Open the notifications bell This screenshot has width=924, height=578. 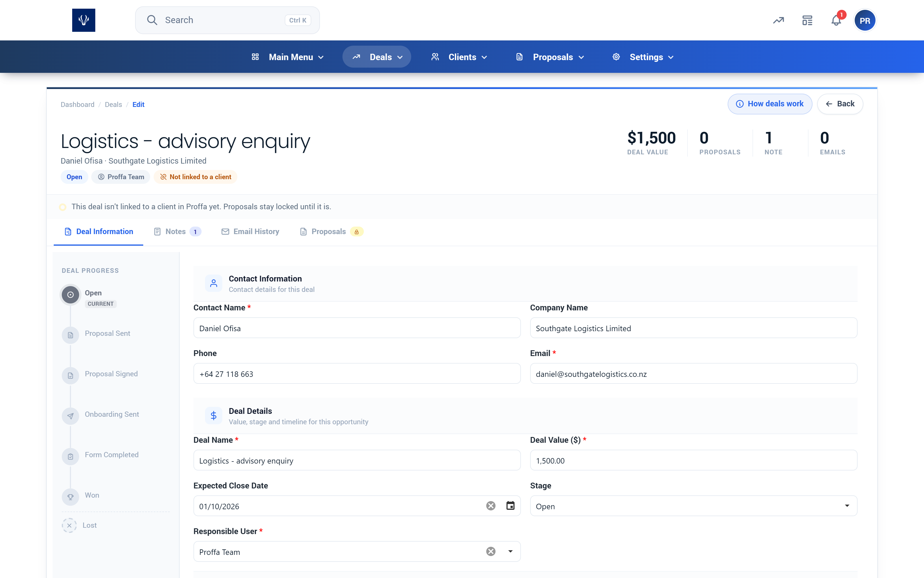tap(836, 20)
